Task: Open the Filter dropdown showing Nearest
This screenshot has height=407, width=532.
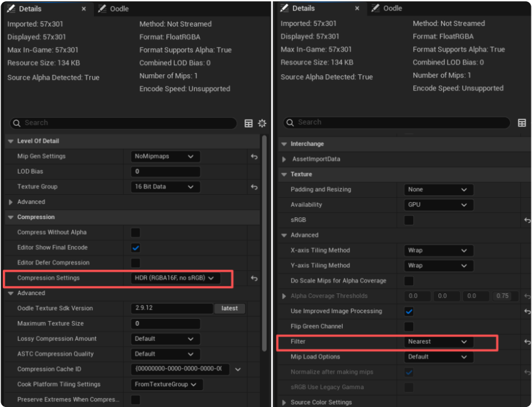Action: pos(438,342)
